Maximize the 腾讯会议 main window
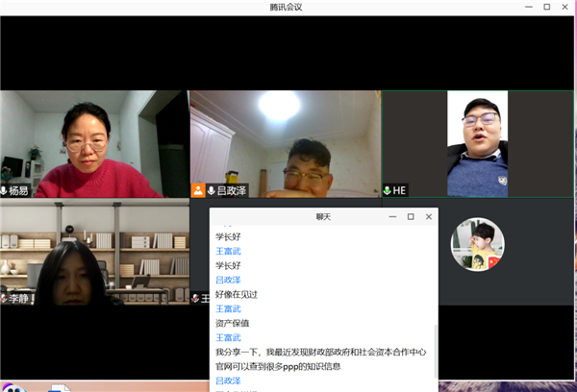This screenshot has width=577, height=392. click(547, 7)
